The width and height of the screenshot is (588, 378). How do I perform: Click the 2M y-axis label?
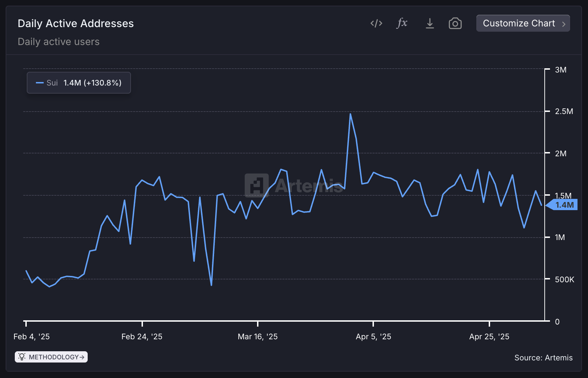tap(561, 153)
